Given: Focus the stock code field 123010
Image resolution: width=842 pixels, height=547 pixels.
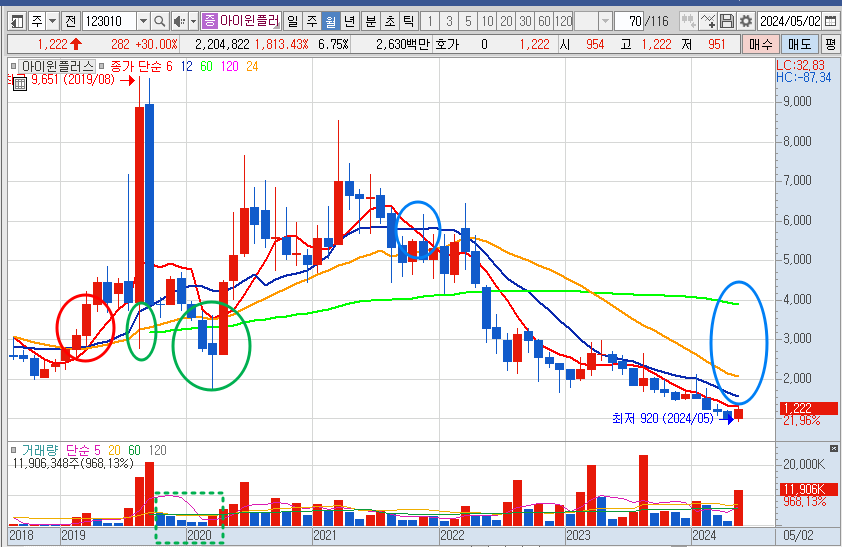Looking at the screenshot, I should click(x=110, y=21).
